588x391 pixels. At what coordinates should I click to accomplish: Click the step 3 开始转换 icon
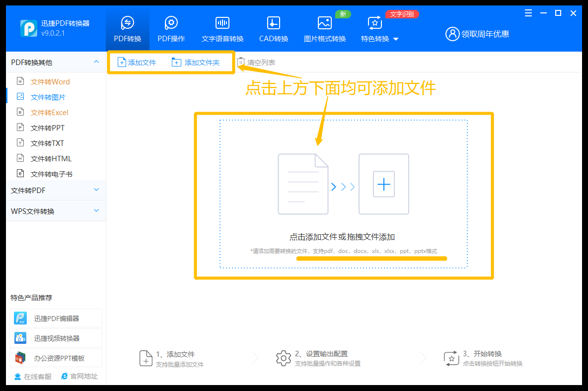tap(451, 358)
